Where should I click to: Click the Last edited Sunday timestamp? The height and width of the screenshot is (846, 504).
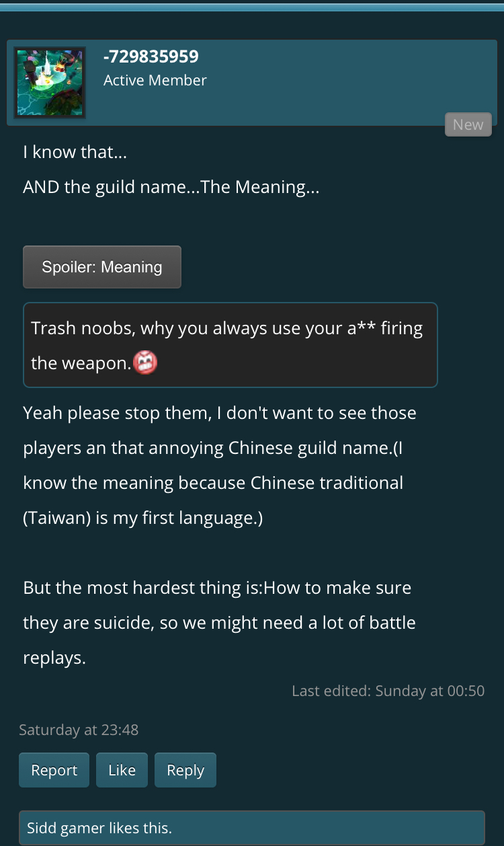[388, 691]
